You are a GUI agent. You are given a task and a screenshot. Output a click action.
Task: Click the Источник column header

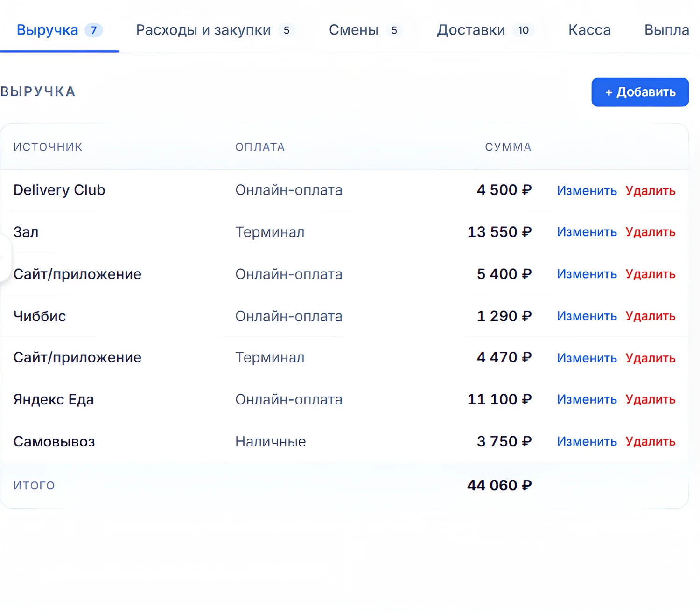pyautogui.click(x=48, y=147)
